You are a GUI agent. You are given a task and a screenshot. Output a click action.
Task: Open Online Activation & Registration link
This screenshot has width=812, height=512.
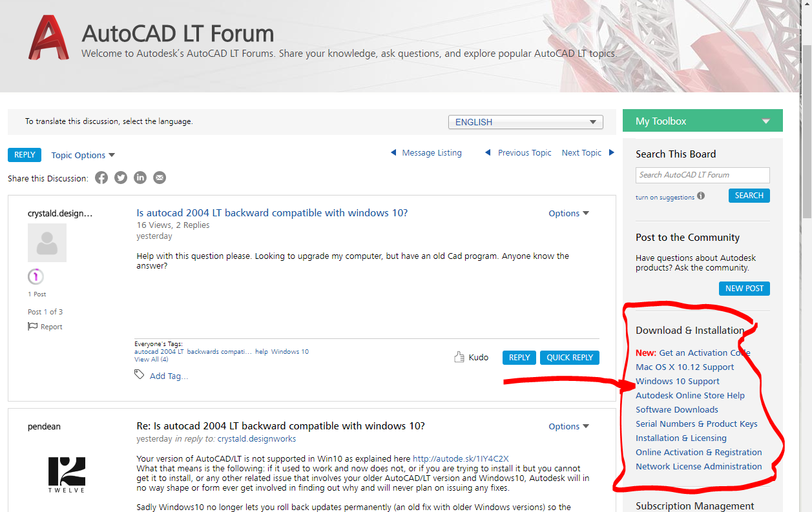(x=699, y=453)
